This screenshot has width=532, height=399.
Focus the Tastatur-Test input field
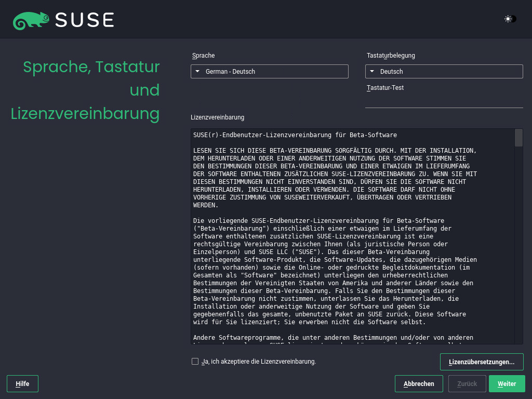tap(444, 101)
